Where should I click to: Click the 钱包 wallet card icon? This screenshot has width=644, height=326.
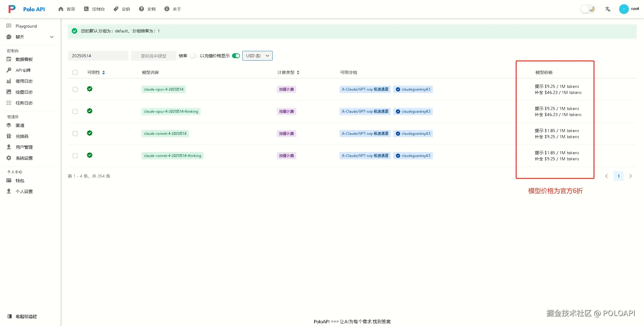(9, 181)
